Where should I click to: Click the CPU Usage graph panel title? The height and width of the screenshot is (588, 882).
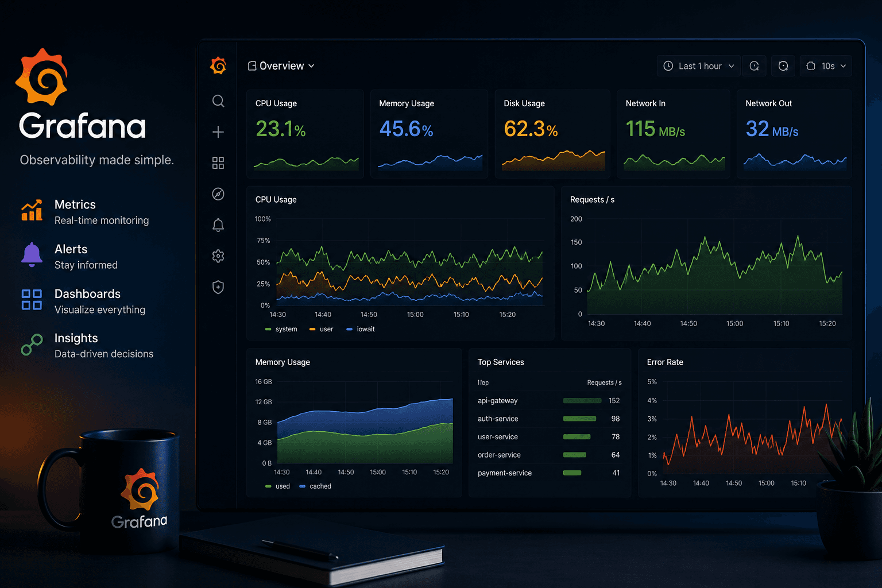coord(276,200)
